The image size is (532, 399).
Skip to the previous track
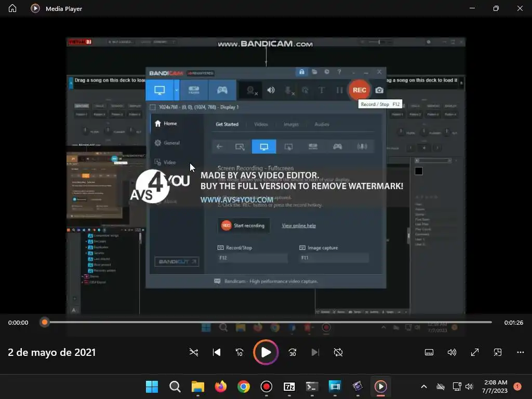(x=217, y=352)
